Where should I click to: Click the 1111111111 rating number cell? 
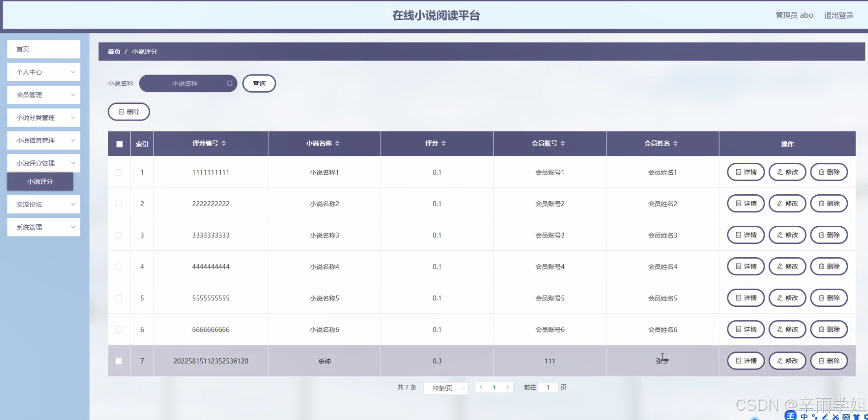[211, 172]
